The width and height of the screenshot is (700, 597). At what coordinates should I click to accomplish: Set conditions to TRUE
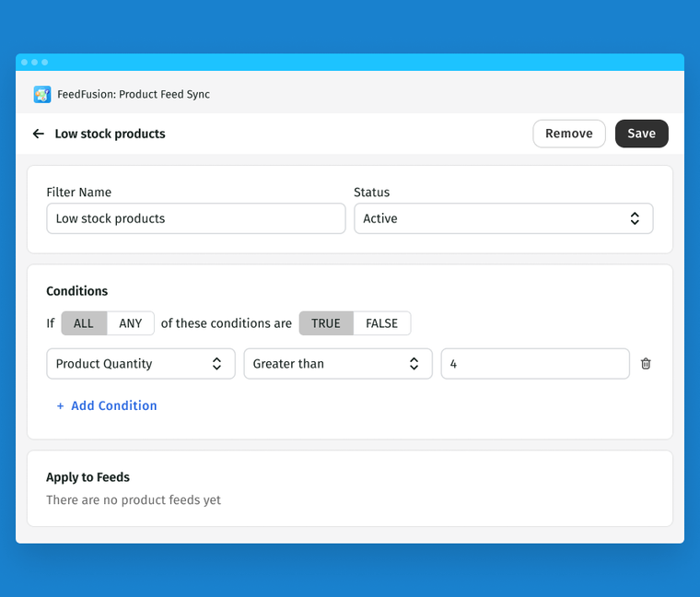click(x=326, y=323)
